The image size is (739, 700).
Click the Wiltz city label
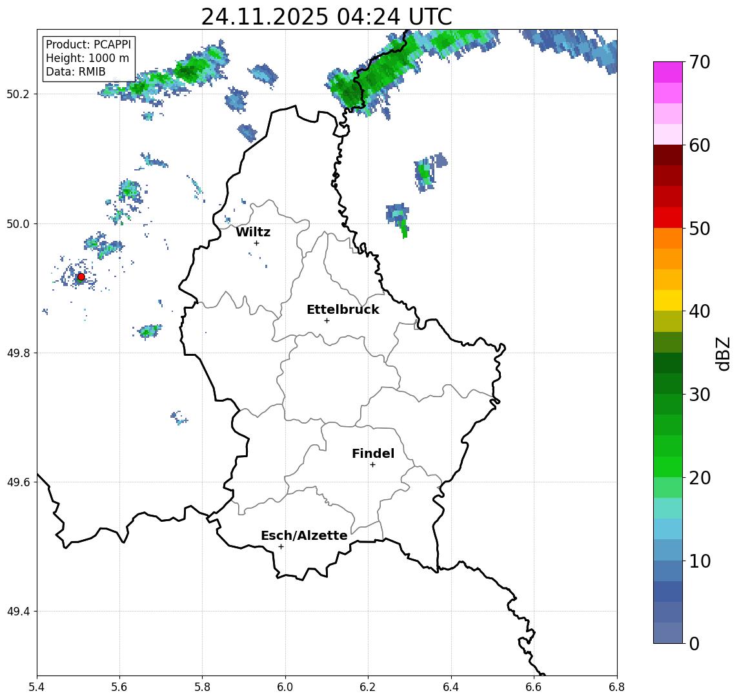[253, 232]
